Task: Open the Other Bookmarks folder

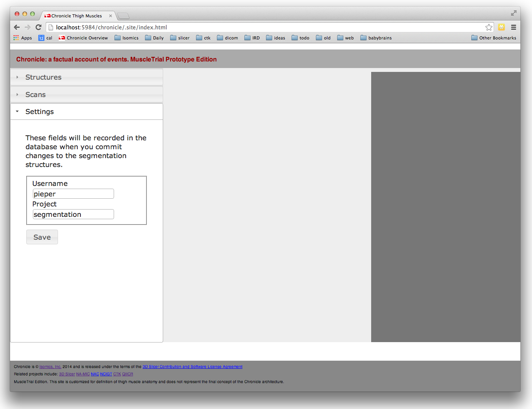Action: tap(494, 38)
